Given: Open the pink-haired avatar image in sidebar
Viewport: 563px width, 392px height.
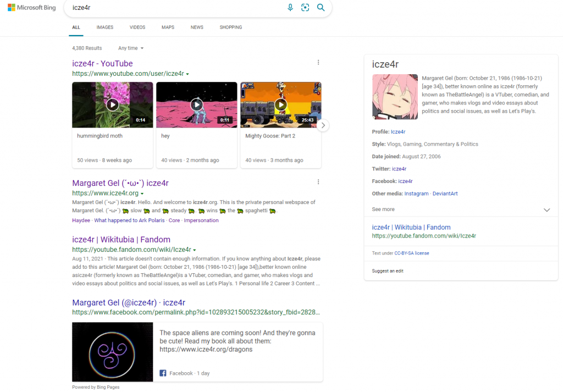Looking at the screenshot, I should point(395,97).
